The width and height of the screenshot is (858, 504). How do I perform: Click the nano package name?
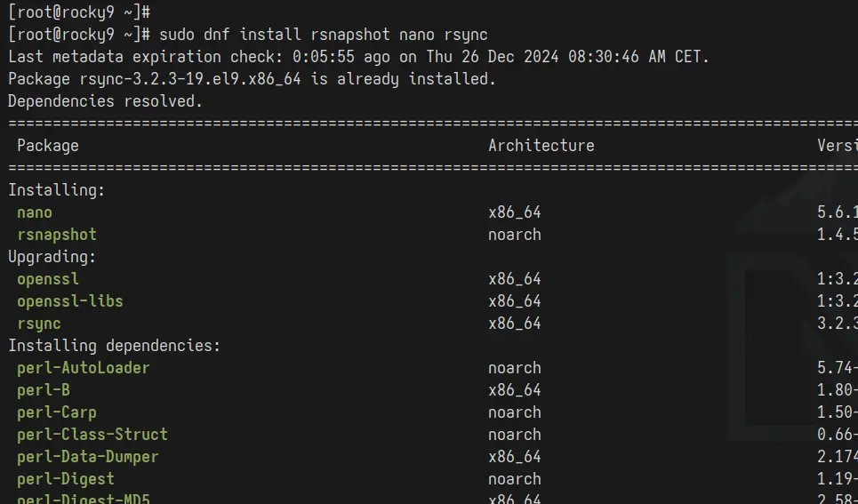[35, 212]
